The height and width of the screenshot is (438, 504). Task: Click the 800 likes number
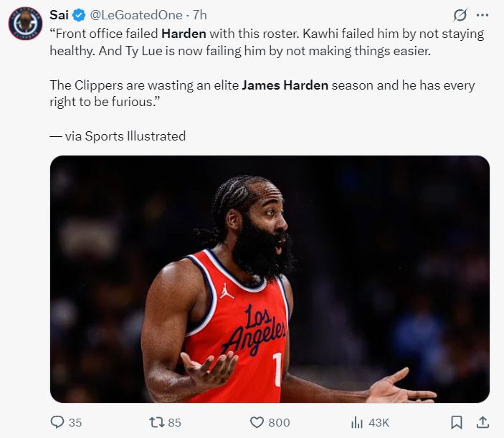point(279,422)
